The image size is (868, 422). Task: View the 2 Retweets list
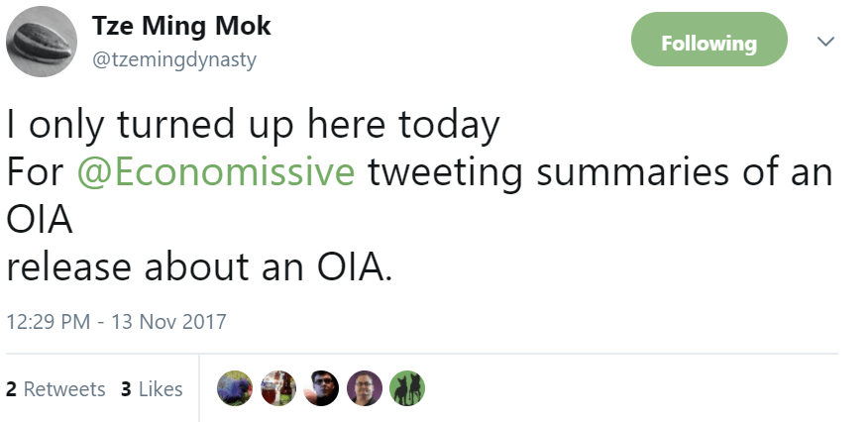[x=55, y=389]
